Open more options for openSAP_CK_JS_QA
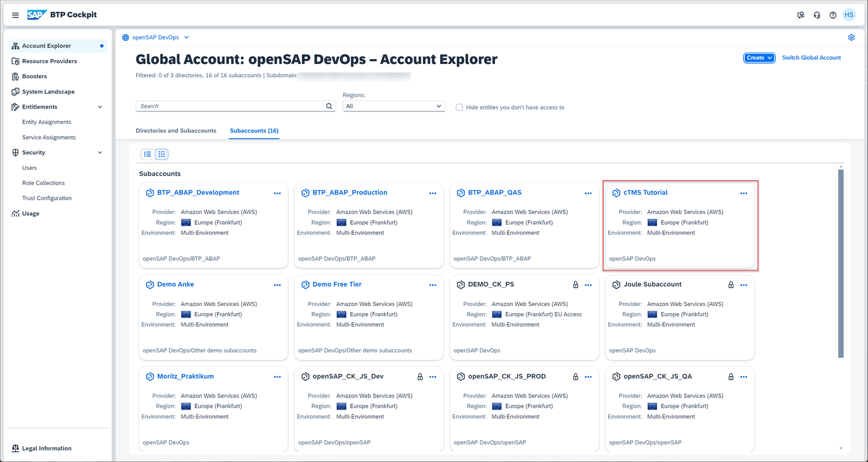The width and height of the screenshot is (868, 462). click(x=744, y=377)
